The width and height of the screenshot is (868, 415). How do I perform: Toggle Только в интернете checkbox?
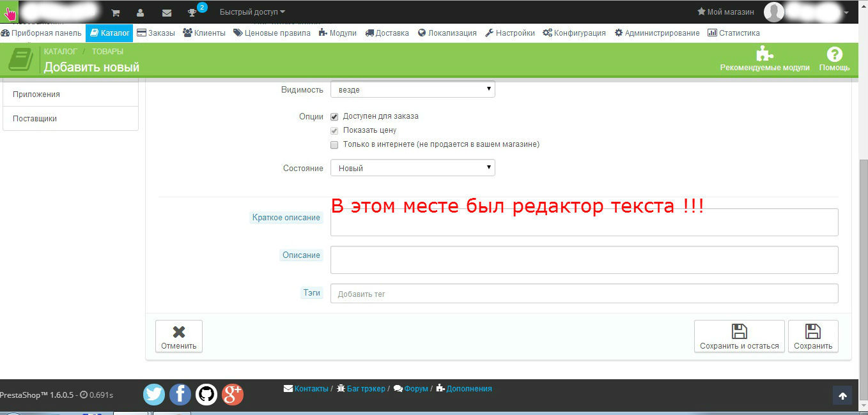334,144
